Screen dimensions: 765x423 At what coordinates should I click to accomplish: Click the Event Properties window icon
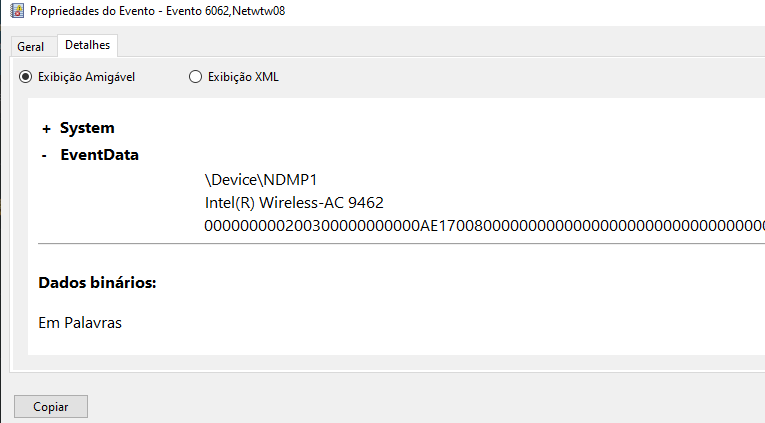(x=17, y=11)
